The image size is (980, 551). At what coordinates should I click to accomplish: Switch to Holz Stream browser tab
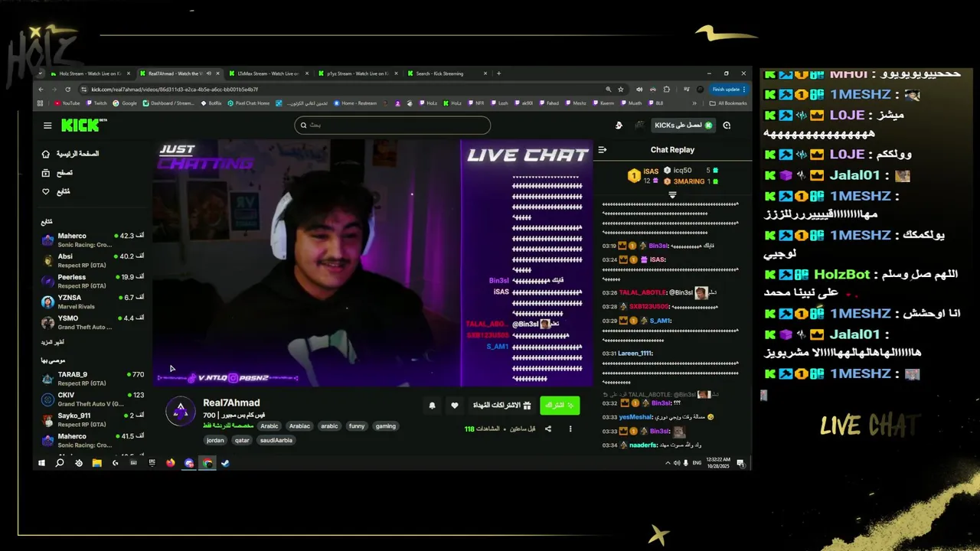pos(90,73)
